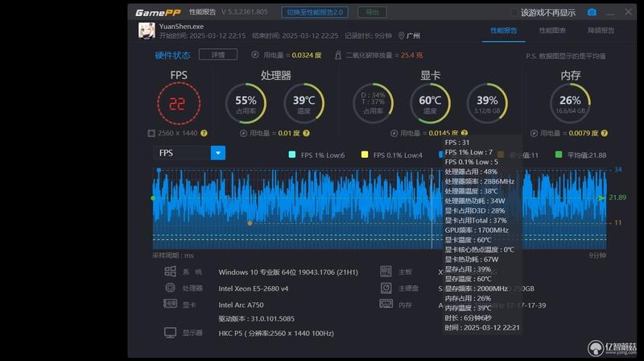Screen dimensions: 644x361
Task: Open the FPS chart metric dropdown arrow
Action: (x=218, y=153)
